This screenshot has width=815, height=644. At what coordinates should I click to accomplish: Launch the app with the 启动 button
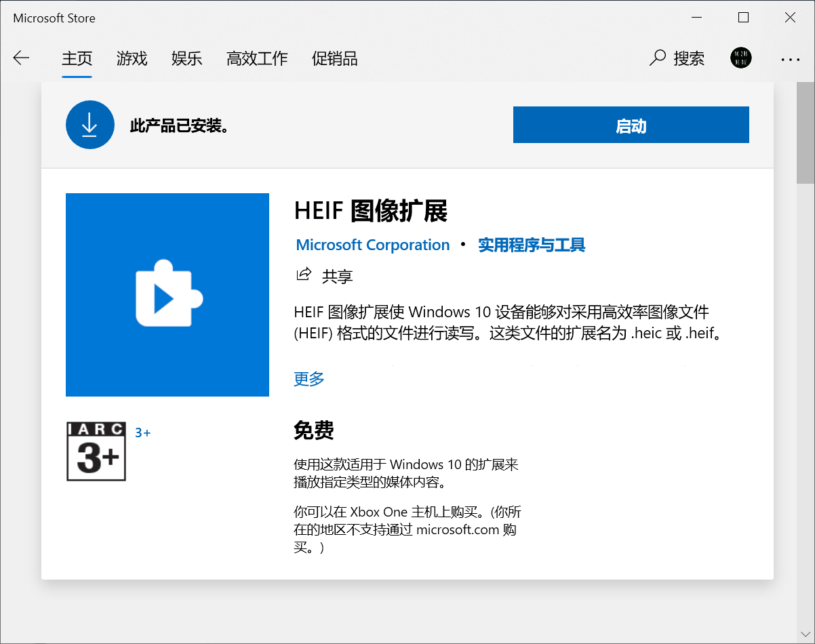[x=631, y=125]
